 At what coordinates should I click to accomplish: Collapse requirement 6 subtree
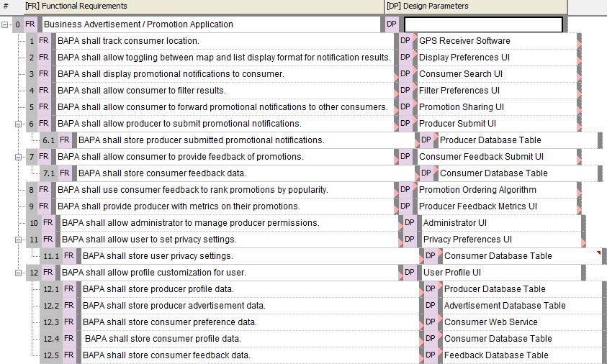click(18, 124)
